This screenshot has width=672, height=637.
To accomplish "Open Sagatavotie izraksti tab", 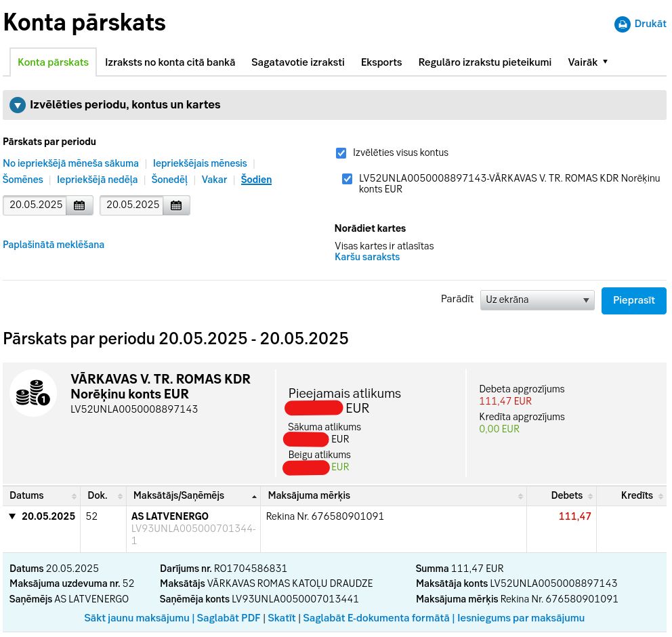I will pos(298,62).
